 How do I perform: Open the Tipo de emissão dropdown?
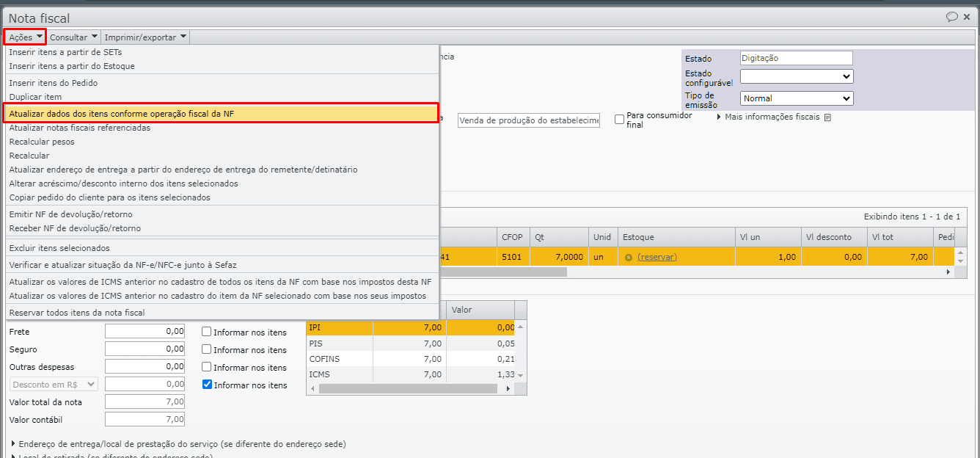coord(797,98)
